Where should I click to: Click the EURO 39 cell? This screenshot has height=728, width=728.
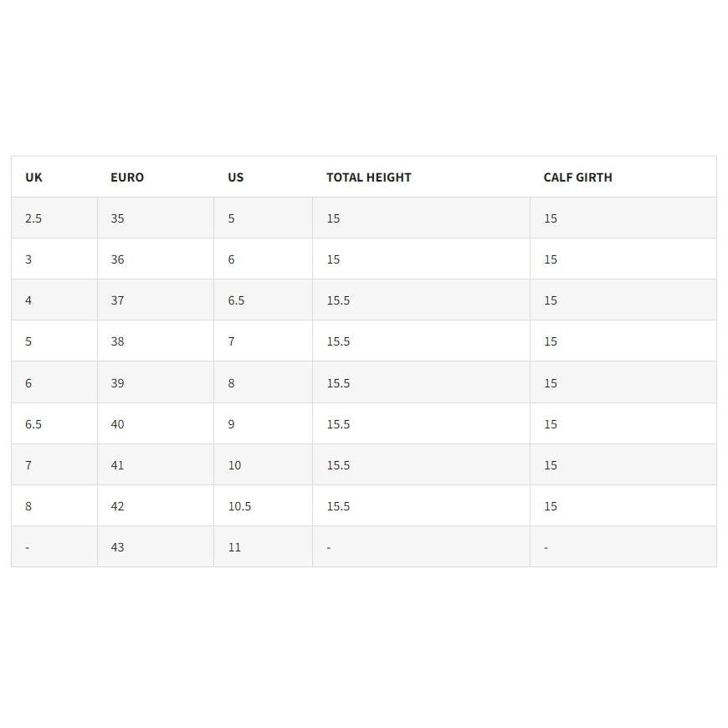(117, 383)
